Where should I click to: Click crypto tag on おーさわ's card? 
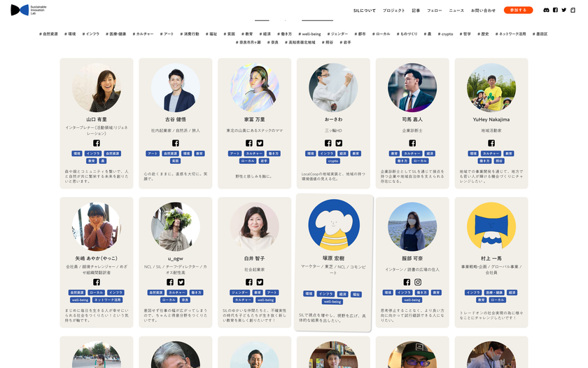click(333, 161)
